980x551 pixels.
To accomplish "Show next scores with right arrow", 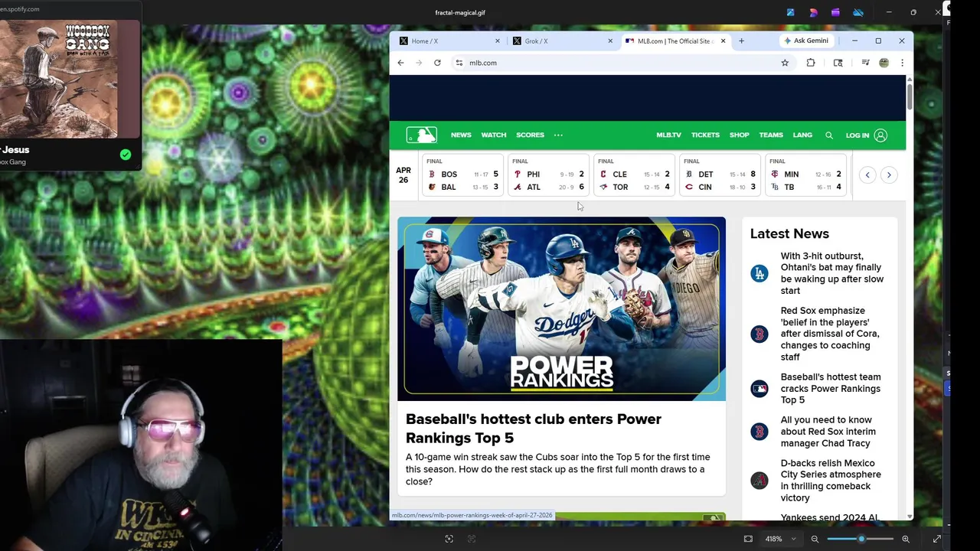I will (889, 175).
